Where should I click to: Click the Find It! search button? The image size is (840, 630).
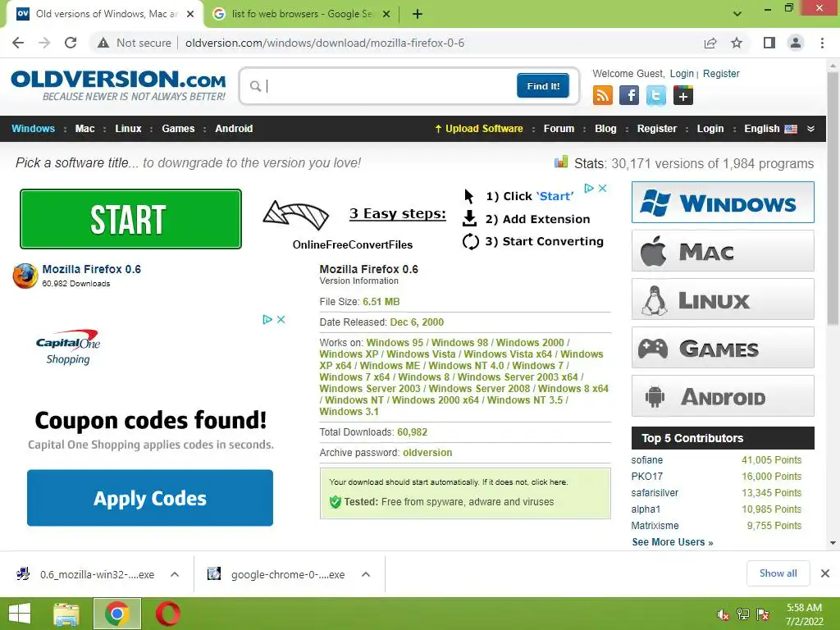(543, 85)
